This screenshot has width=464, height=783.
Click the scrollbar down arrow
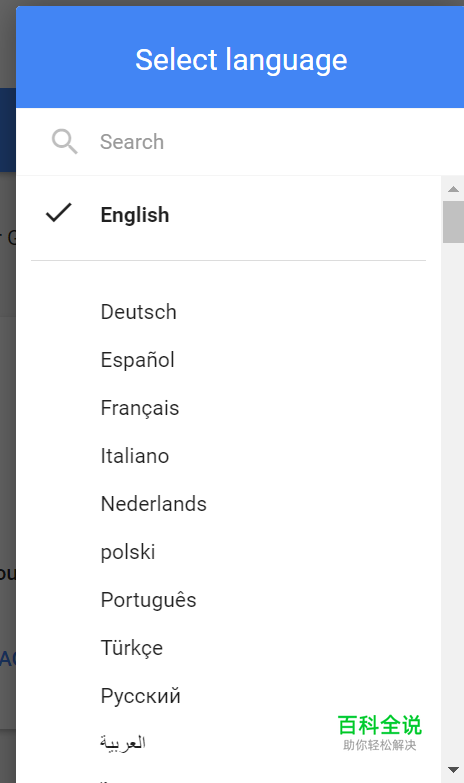[x=454, y=770]
